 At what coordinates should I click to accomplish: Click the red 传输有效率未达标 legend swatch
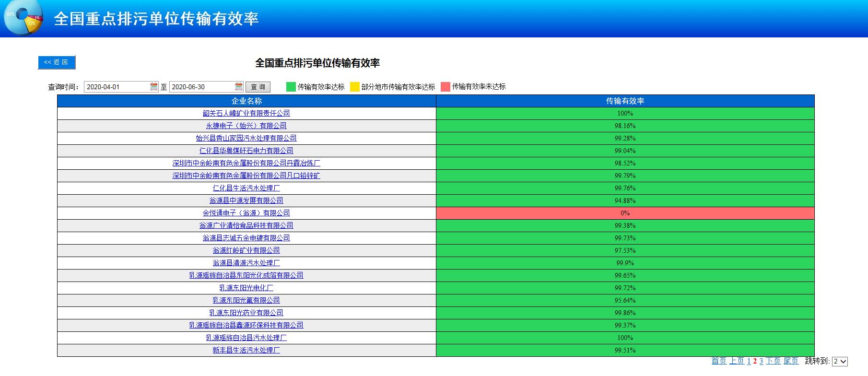(x=446, y=87)
